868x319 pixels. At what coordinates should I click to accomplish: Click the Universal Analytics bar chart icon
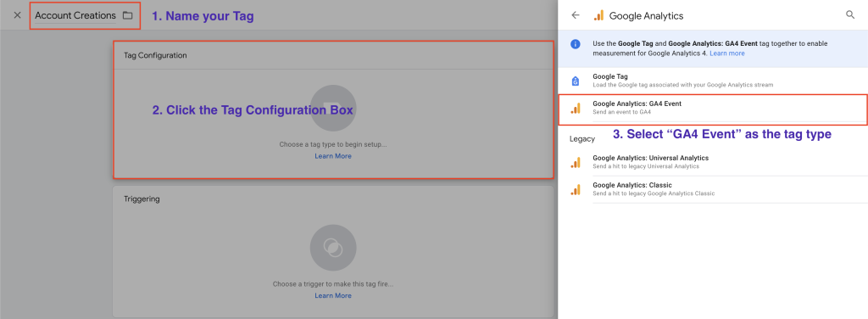576,162
